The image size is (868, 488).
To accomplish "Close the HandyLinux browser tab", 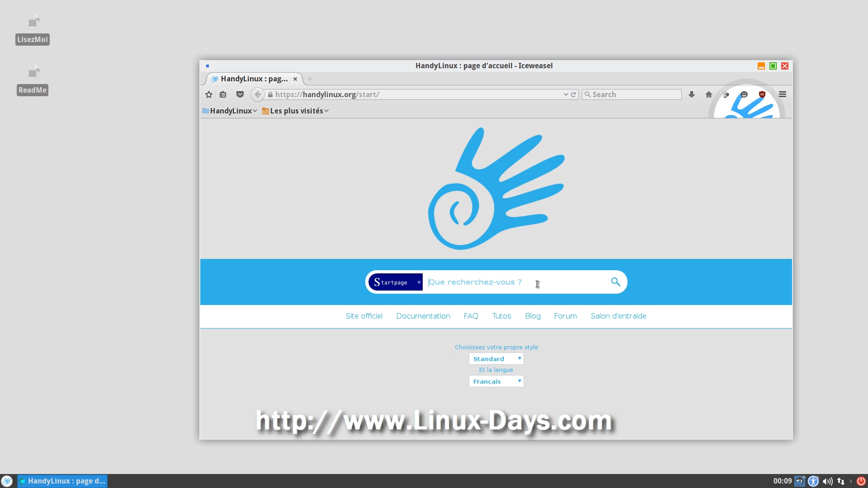I will tap(295, 79).
